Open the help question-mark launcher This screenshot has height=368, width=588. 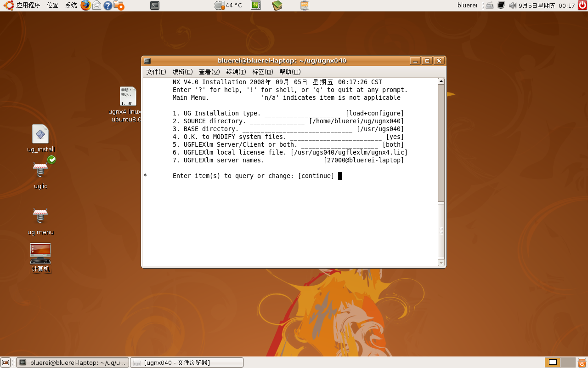107,6
